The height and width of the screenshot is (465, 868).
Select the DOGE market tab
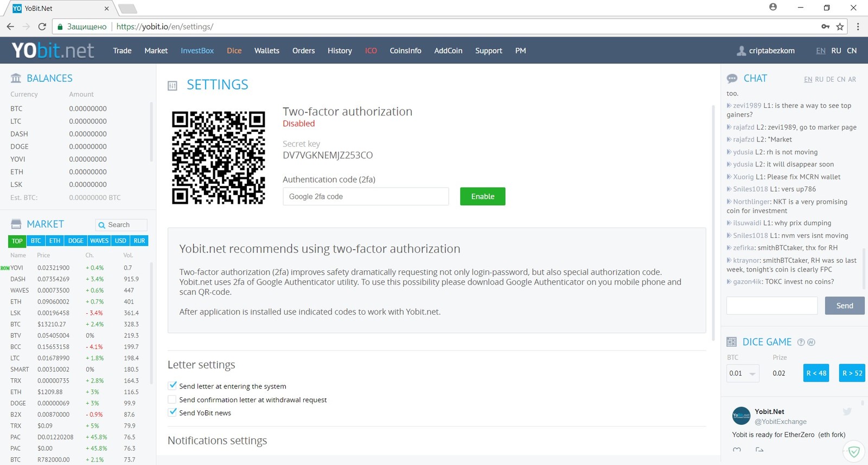pyautogui.click(x=76, y=241)
